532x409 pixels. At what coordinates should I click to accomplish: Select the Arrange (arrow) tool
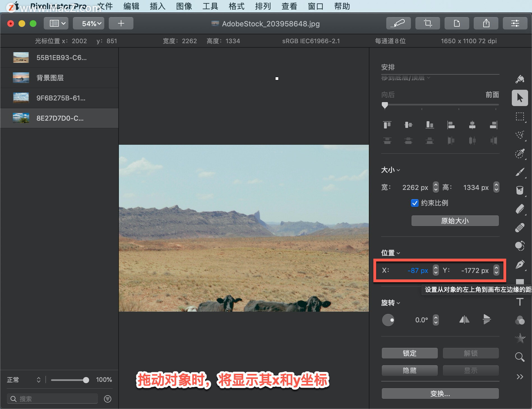[x=520, y=98]
